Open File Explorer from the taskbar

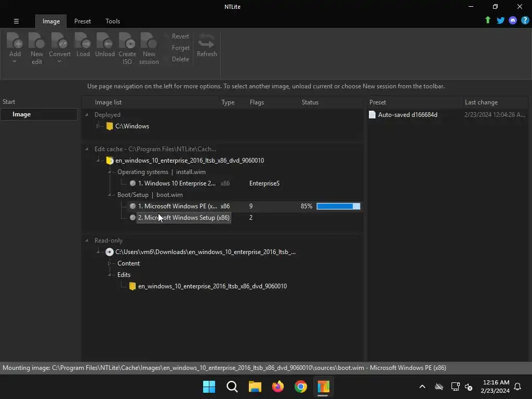[255, 387]
